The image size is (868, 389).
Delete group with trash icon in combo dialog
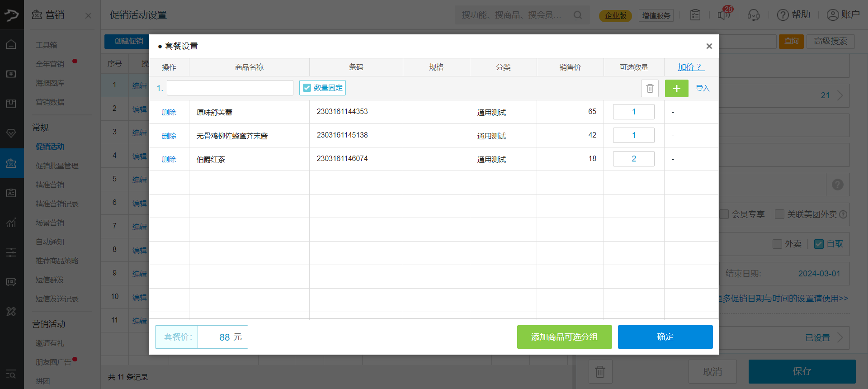[x=650, y=88]
